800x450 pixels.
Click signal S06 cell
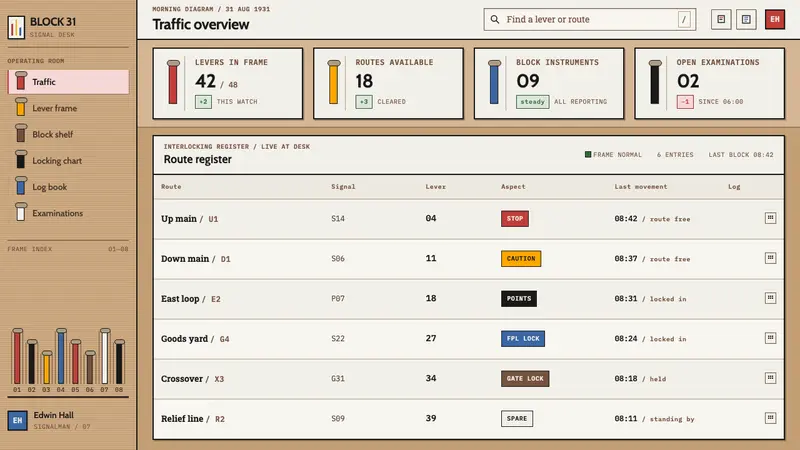pyautogui.click(x=338, y=259)
